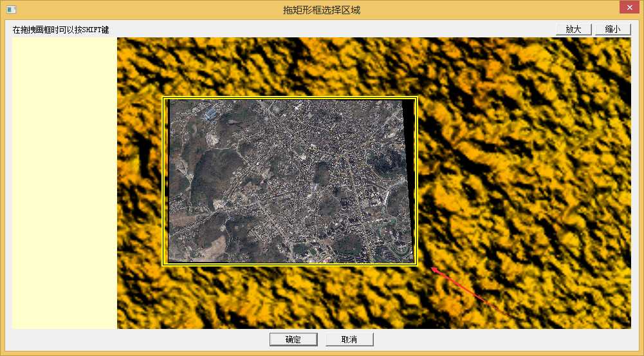
Task: Click the blue-roofed building in the satellite image
Action: pyautogui.click(x=210, y=114)
